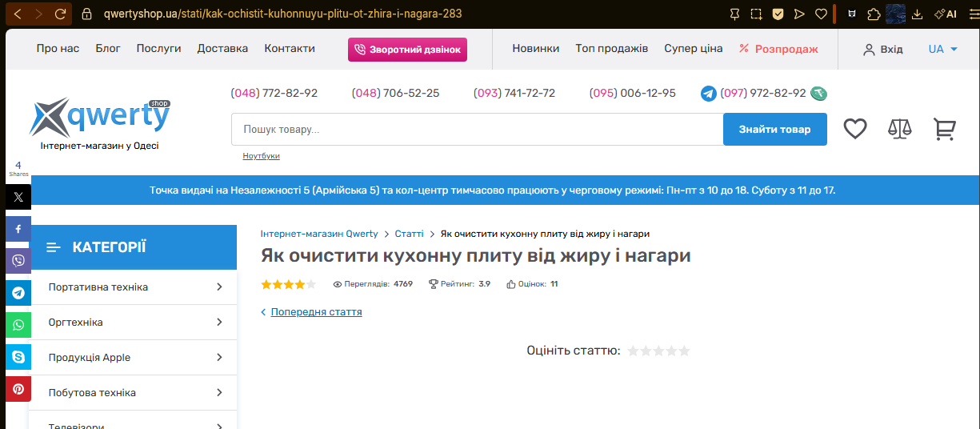The width and height of the screenshot is (980, 429).
Task: Open the snapshot capture tool icon
Action: click(756, 14)
